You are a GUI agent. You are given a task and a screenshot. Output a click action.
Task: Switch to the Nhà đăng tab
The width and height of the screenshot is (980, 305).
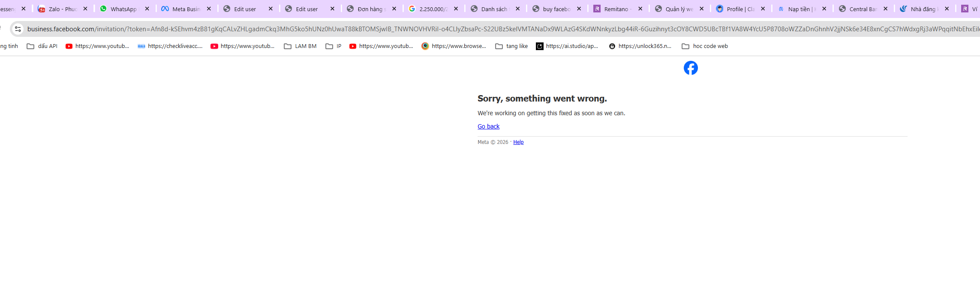[x=925, y=9]
